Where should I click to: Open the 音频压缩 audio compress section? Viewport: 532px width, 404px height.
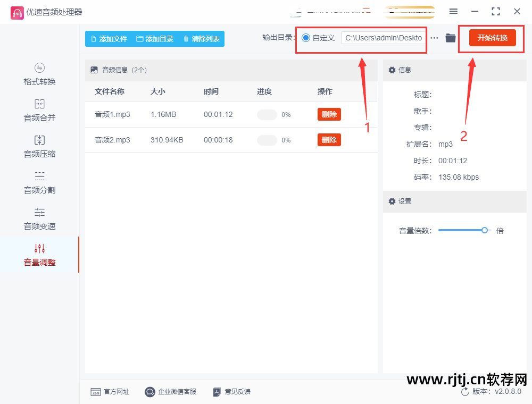pyautogui.click(x=39, y=147)
